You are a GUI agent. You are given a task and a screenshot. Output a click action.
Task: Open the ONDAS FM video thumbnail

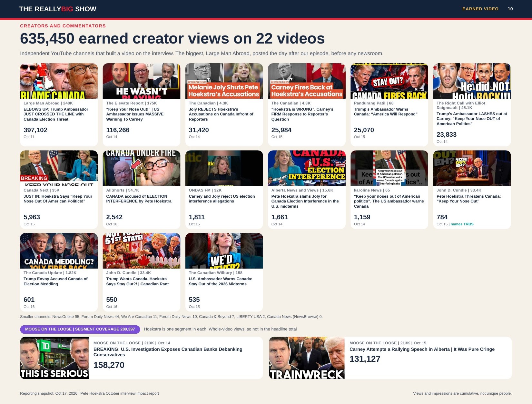224,168
